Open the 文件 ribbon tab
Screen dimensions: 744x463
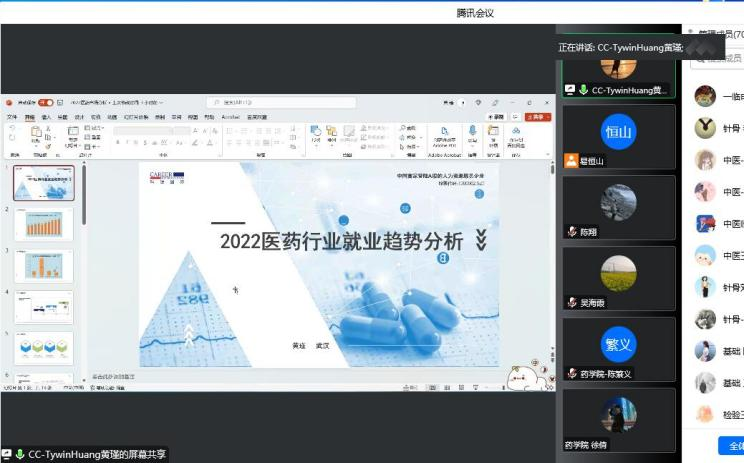tap(13, 117)
